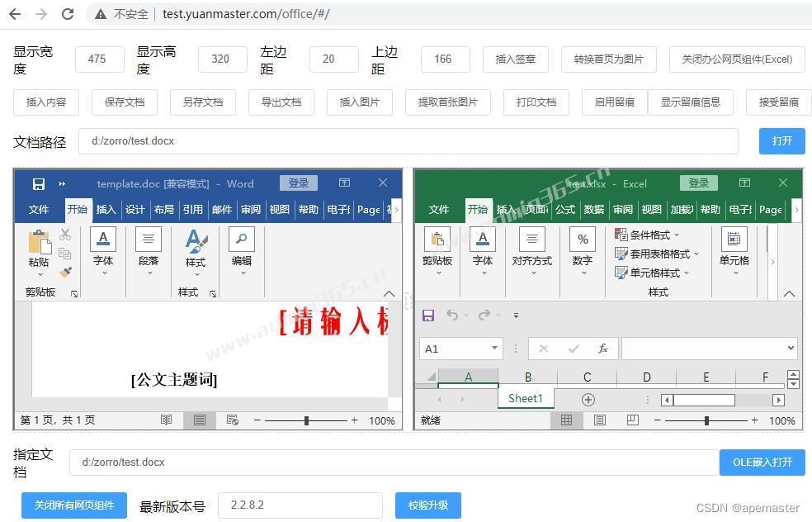This screenshot has width=812, height=522.
Task: Select Excel column D header
Action: click(646, 377)
